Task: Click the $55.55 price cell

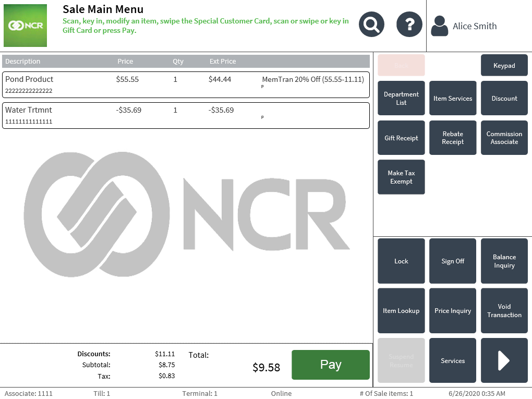Action: click(127, 79)
